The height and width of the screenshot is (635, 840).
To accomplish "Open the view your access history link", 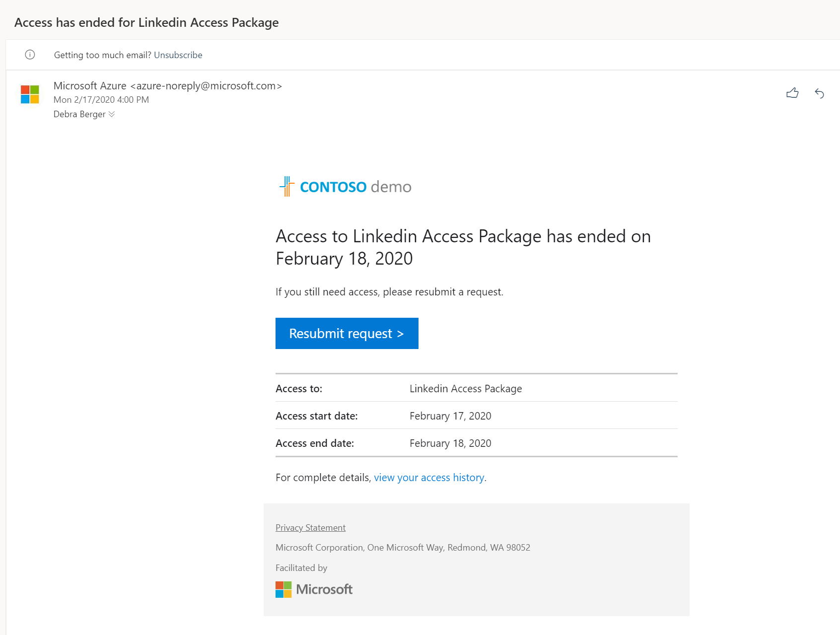I will coord(430,478).
